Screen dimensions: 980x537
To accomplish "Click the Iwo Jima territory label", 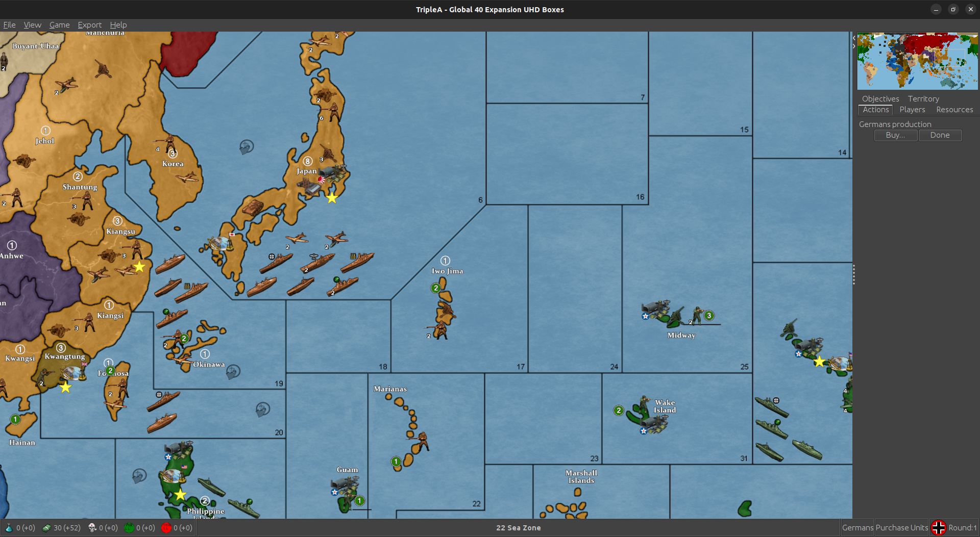I will 447,271.
